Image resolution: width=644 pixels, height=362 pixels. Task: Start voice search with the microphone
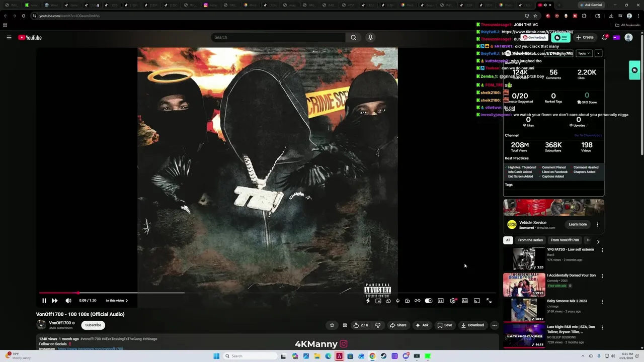coord(370,37)
